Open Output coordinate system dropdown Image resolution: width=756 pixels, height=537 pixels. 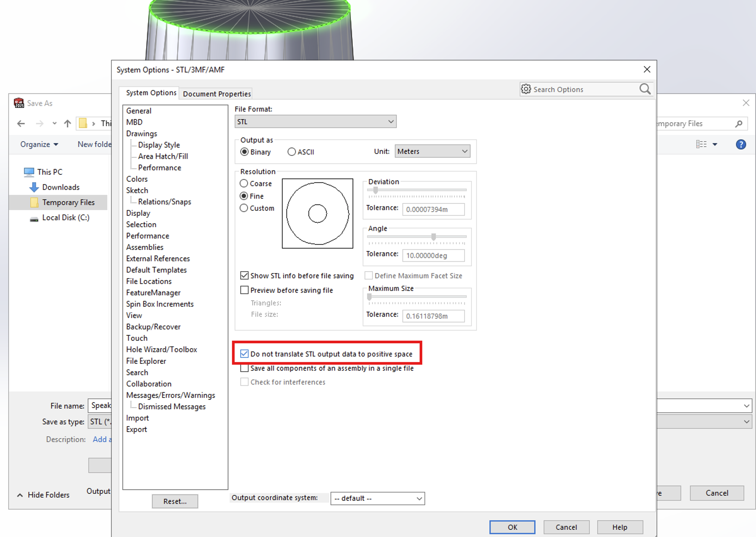[378, 499]
